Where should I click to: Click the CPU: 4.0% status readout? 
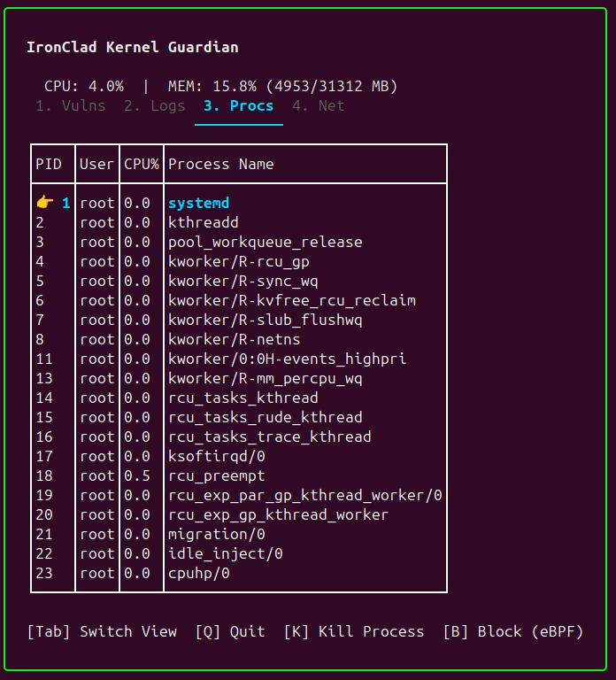(84, 86)
